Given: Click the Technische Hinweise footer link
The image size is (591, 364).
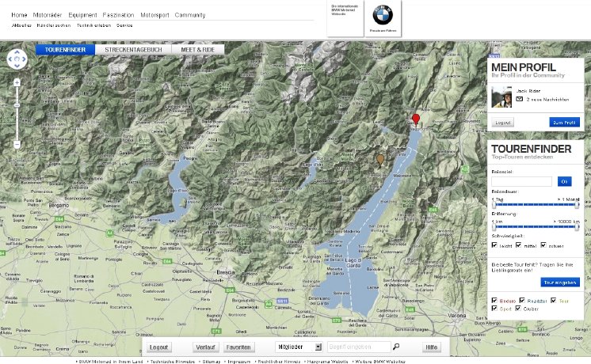Looking at the screenshot, I should coord(172,362).
